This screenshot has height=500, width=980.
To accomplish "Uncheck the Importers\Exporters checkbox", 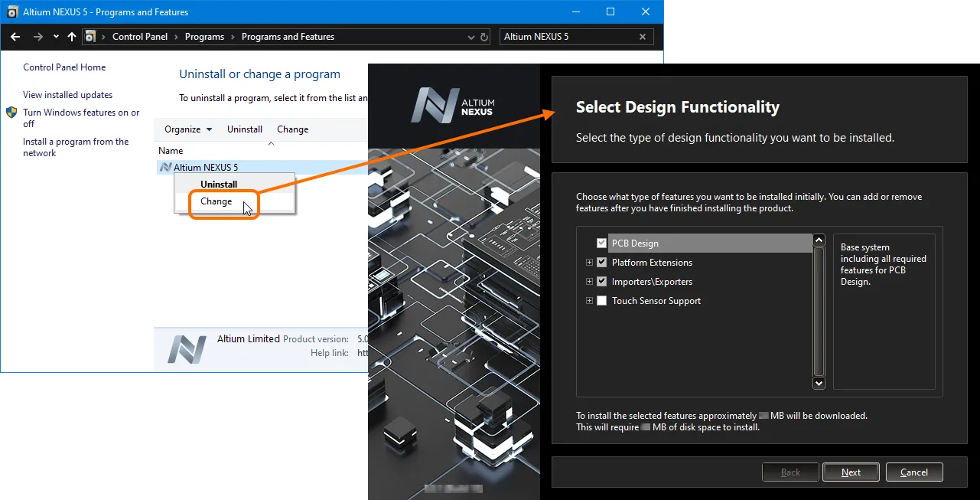I will pyautogui.click(x=601, y=282).
